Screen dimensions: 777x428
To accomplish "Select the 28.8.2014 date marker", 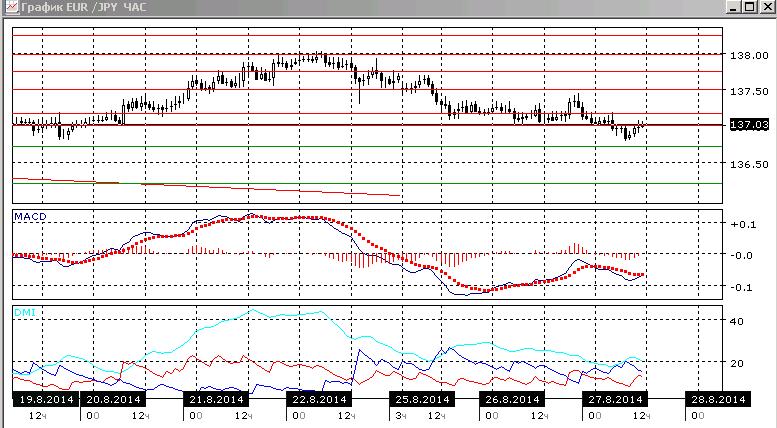I will coord(719,399).
